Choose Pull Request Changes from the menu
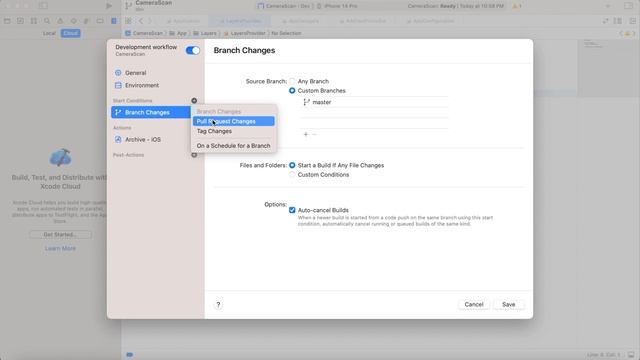The height and width of the screenshot is (360, 640). pos(233,121)
